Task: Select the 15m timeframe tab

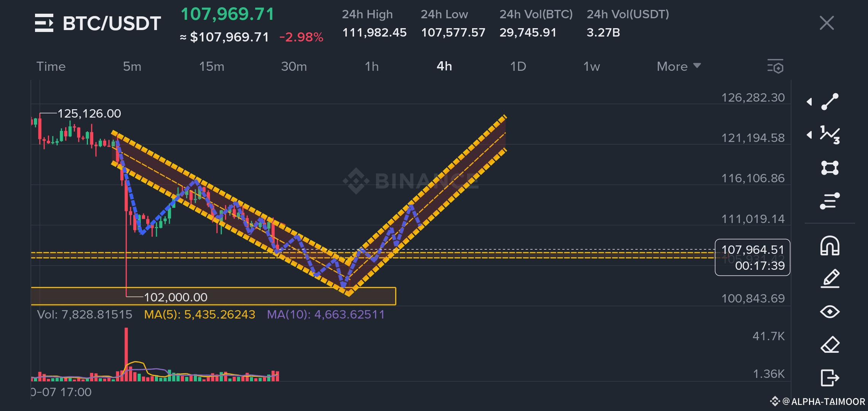Action: [x=212, y=66]
